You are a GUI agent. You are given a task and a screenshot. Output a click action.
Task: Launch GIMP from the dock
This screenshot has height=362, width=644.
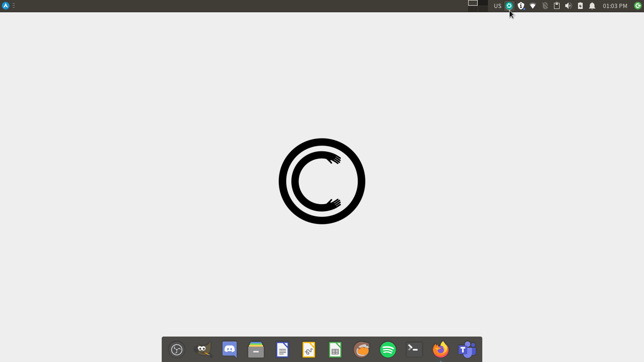(203, 350)
